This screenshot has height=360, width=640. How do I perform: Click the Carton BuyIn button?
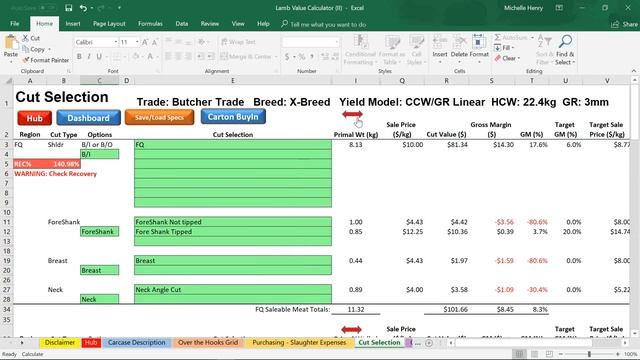pyautogui.click(x=233, y=117)
